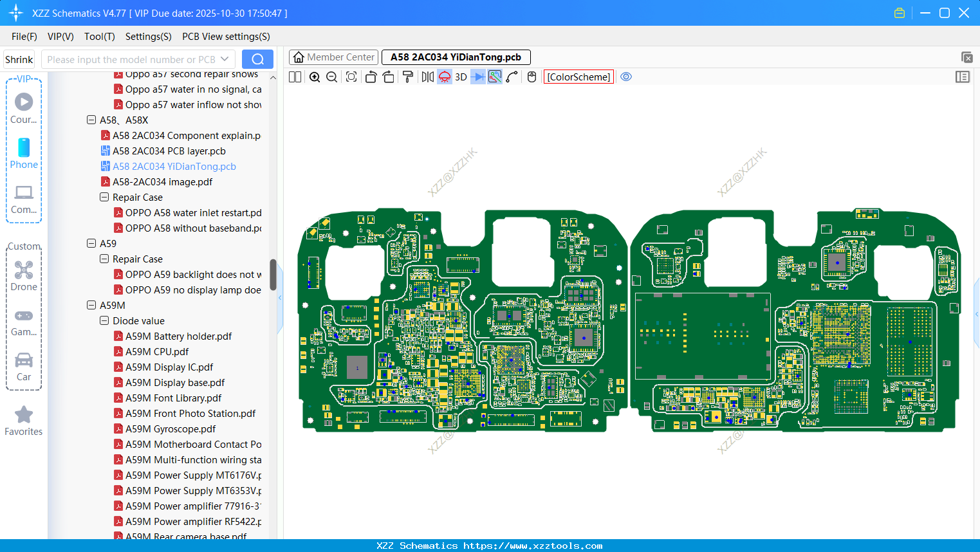This screenshot has width=980, height=552.
Task: Switch to 3D board view
Action: (x=461, y=77)
